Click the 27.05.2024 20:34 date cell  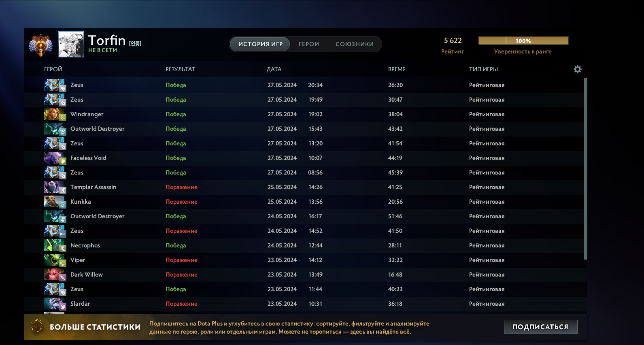[x=295, y=85]
